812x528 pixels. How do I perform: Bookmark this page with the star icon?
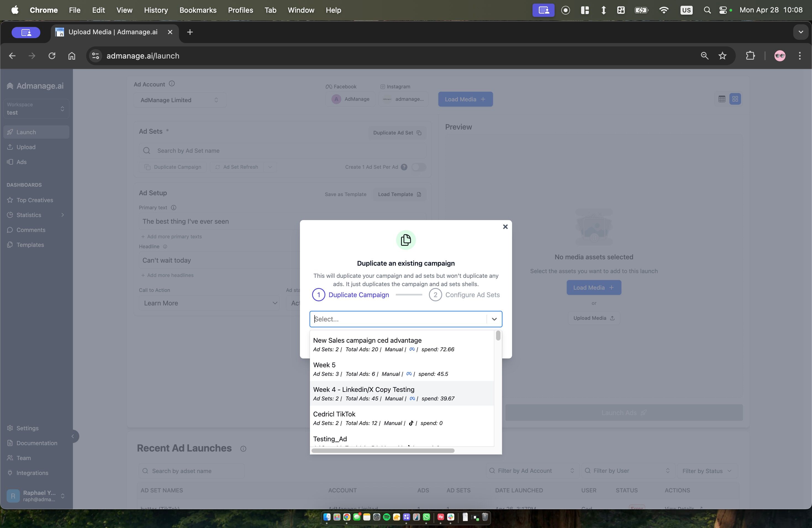(722, 56)
